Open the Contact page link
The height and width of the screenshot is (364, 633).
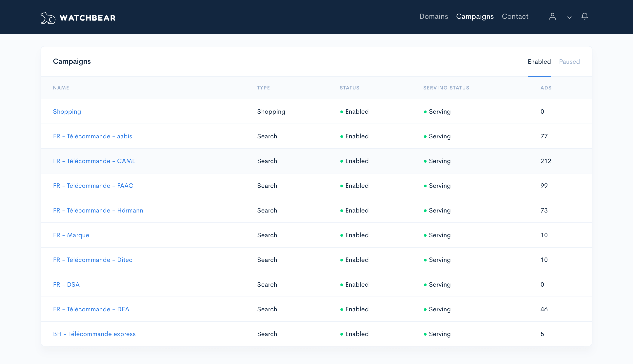coord(515,17)
